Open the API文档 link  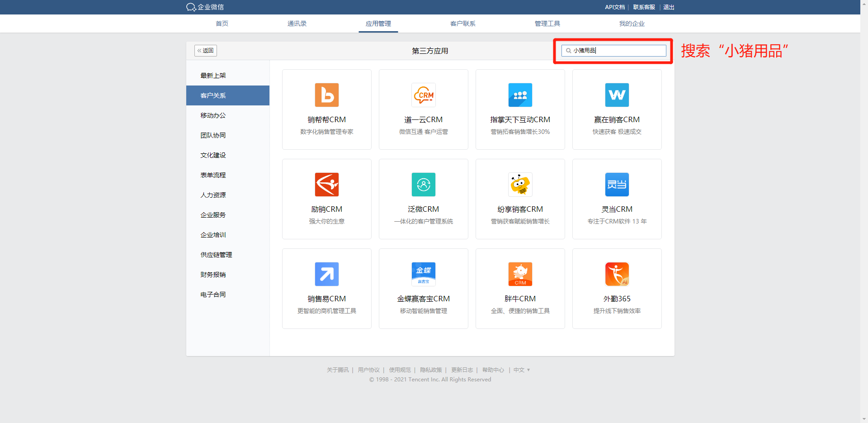click(615, 7)
